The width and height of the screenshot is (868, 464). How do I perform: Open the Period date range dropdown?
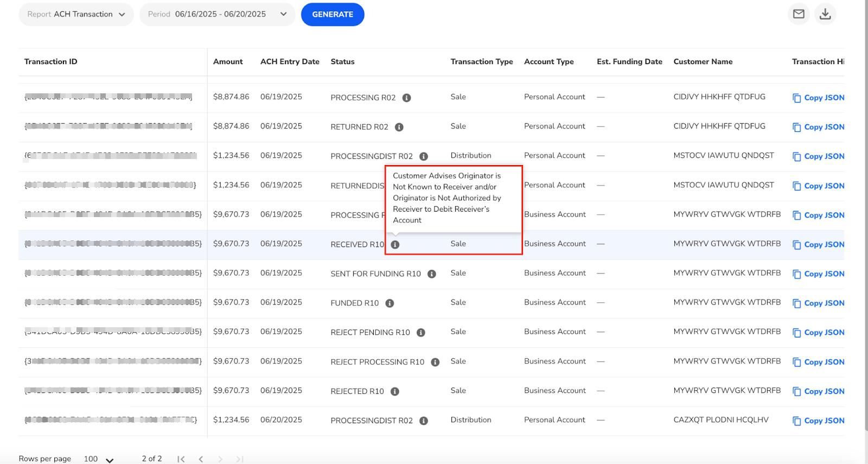[x=217, y=15]
